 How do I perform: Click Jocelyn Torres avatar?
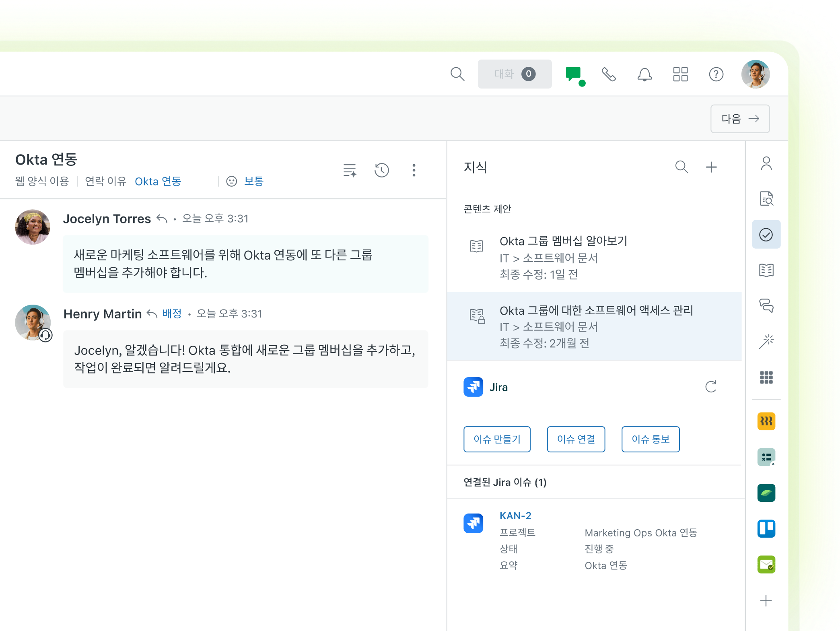(33, 227)
